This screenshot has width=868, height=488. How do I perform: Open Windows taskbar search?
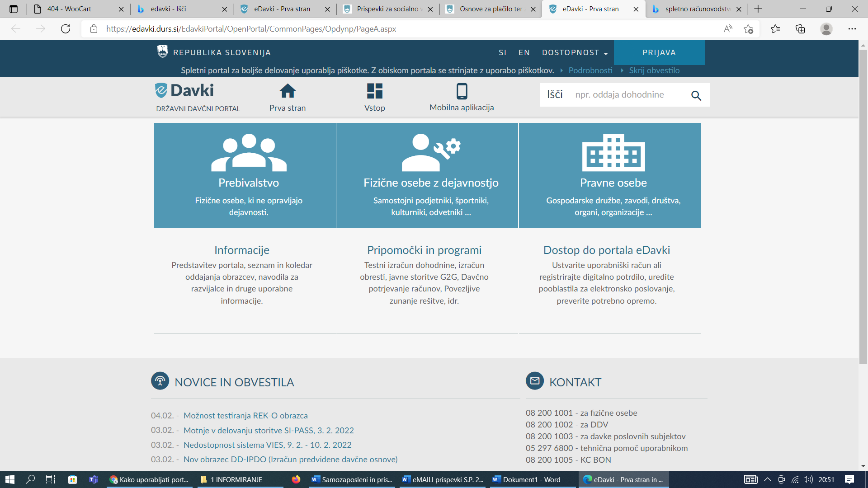coord(30,479)
